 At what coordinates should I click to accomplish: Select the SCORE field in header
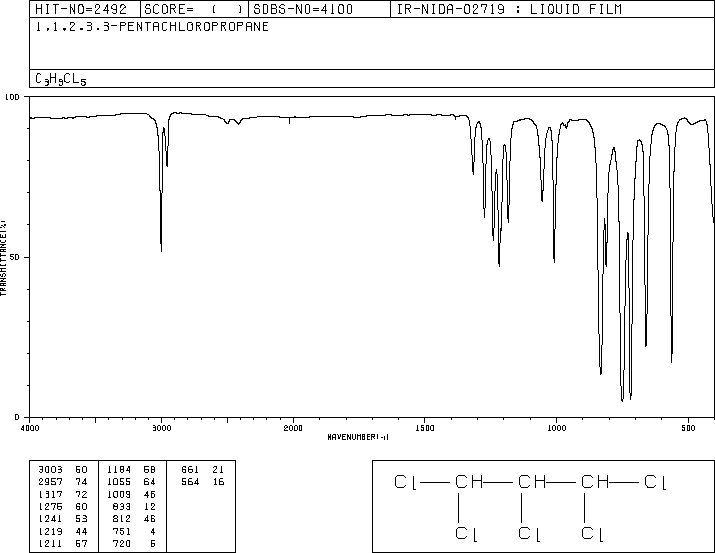pos(194,9)
